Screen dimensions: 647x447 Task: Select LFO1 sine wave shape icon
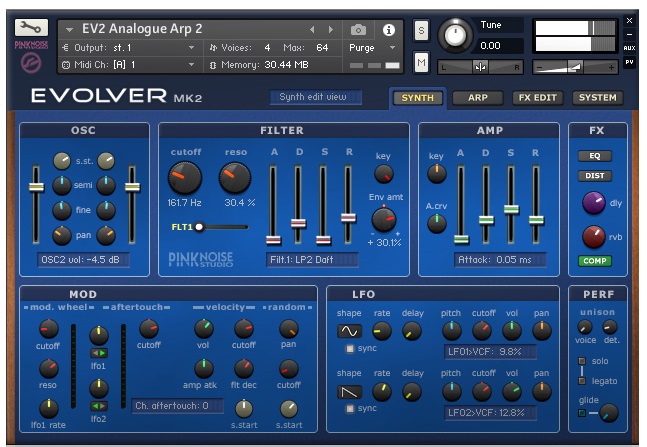[x=349, y=331]
